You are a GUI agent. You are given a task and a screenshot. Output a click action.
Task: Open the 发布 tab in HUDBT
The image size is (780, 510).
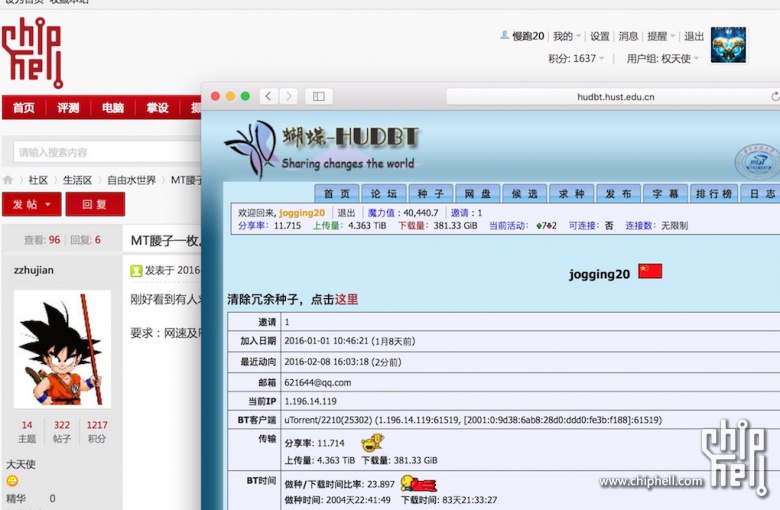click(618, 194)
